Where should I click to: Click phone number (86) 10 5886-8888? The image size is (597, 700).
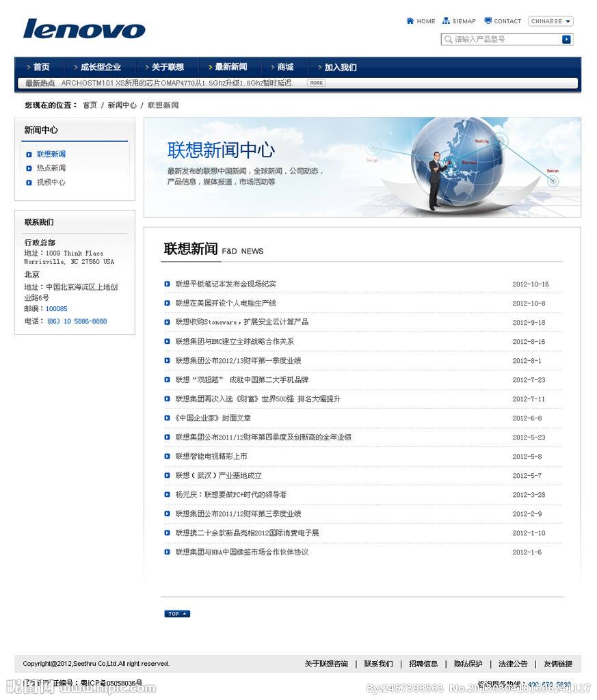(x=77, y=321)
